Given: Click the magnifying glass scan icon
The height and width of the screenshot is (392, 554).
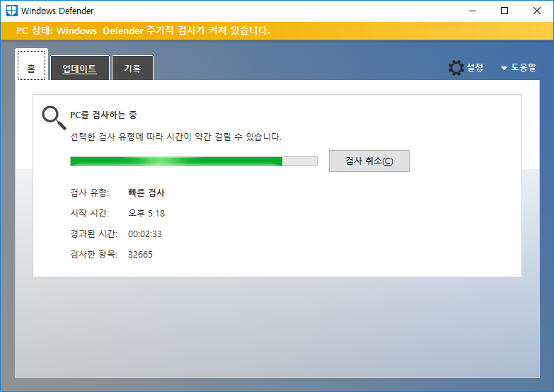Looking at the screenshot, I should click(x=54, y=117).
